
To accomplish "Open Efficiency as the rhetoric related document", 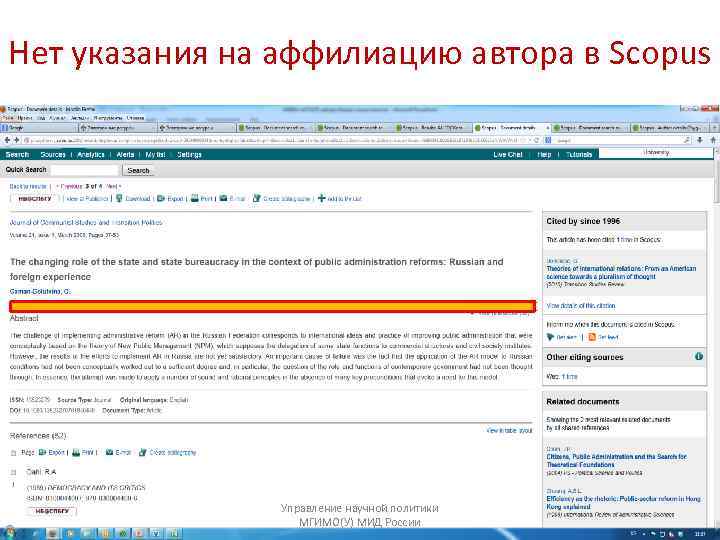I will [x=623, y=503].
